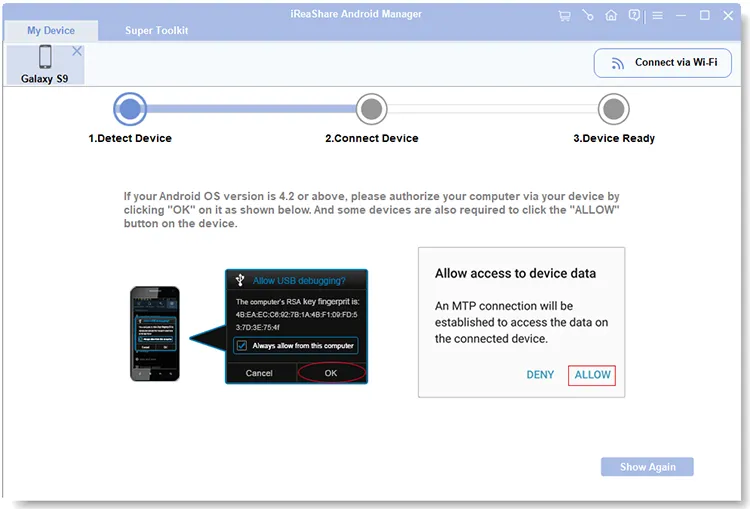Go to the home icon in title bar
Image resolution: width=750 pixels, height=509 pixels.
point(611,15)
